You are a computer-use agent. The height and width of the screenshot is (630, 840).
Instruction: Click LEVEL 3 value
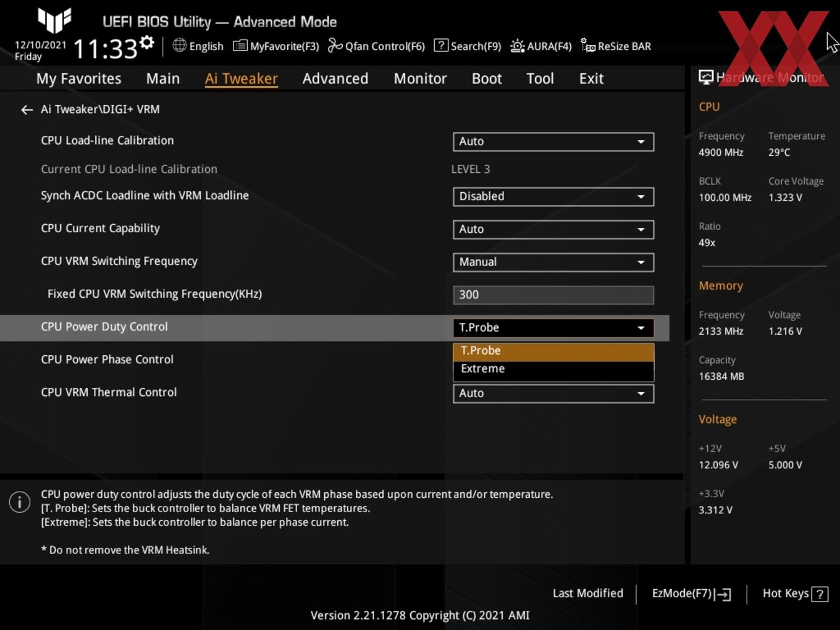[471, 169]
